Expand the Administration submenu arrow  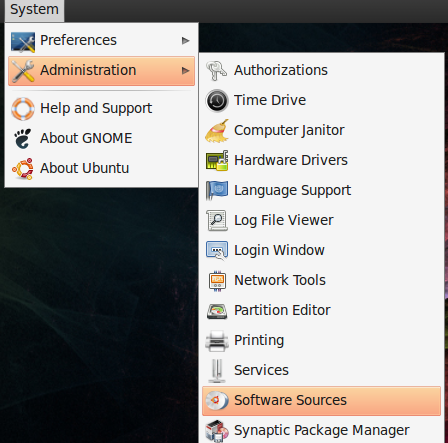point(186,71)
